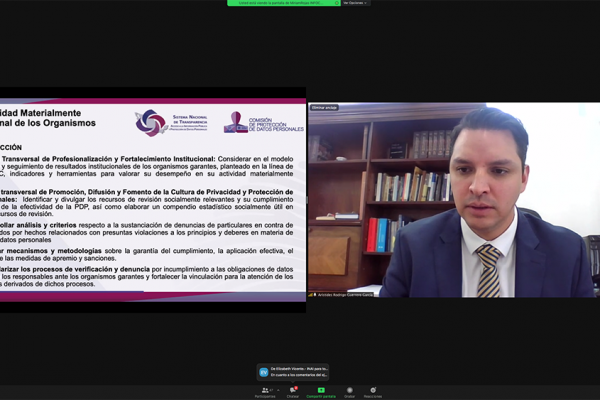This screenshot has height=400, width=600.
Task: Click the Comisión de Protección de Datos Personales logo
Action: tap(264, 122)
